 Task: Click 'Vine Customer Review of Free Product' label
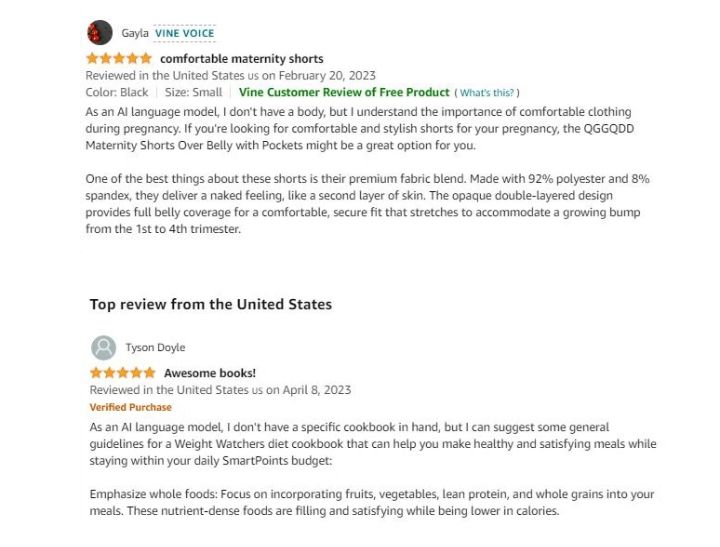pos(344,92)
